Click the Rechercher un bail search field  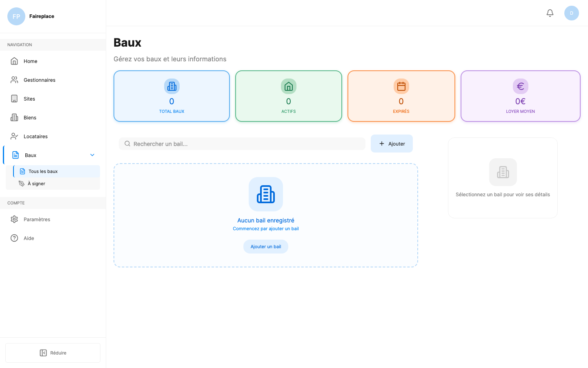[242, 144]
